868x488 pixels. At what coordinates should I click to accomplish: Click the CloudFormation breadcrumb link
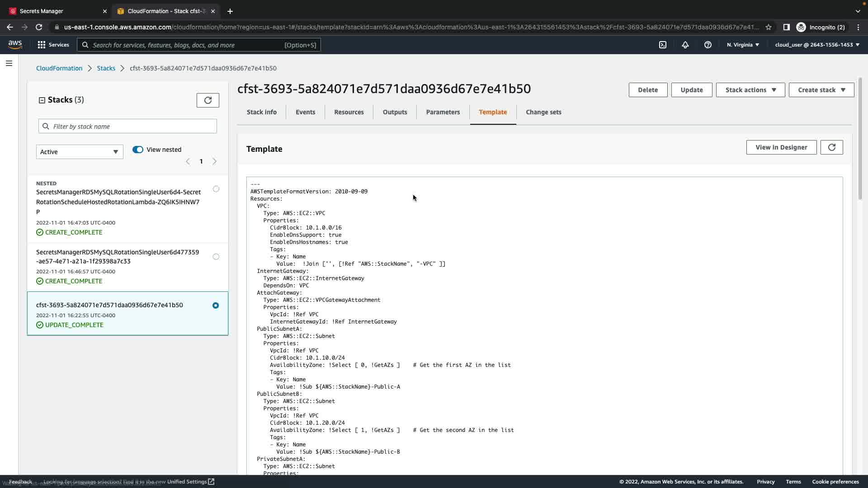click(59, 68)
